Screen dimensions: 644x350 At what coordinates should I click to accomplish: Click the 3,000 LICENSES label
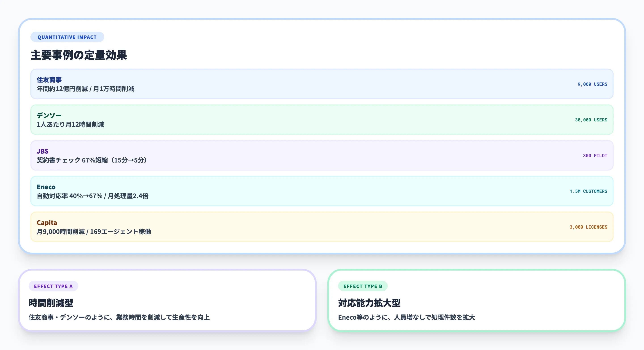[588, 227]
